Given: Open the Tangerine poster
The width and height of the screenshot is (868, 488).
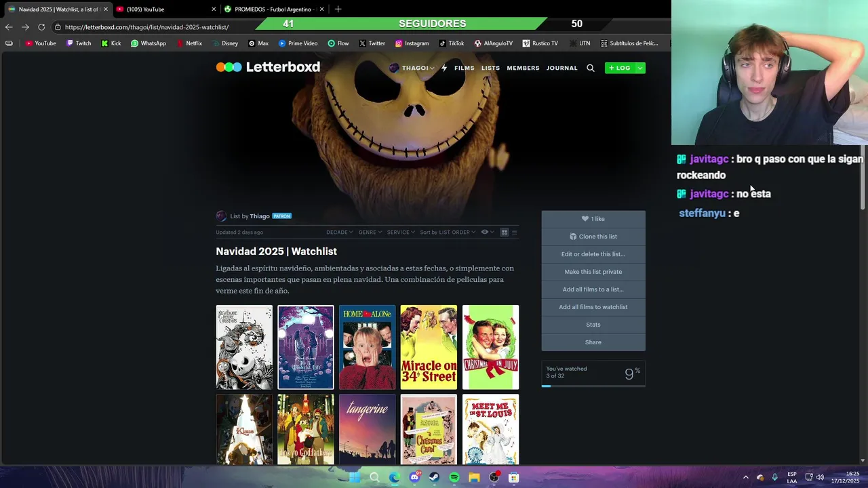Looking at the screenshot, I should [x=368, y=430].
